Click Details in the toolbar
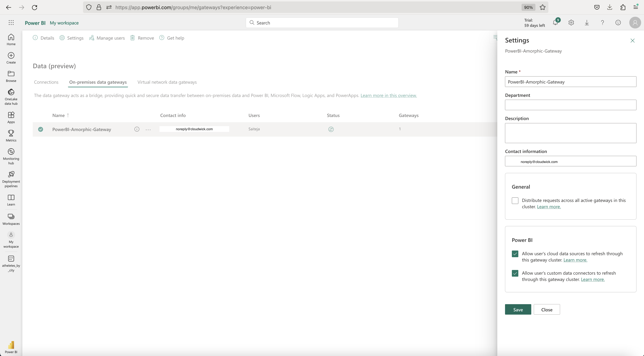Viewport: 644px width, 356px height. [x=44, y=38]
